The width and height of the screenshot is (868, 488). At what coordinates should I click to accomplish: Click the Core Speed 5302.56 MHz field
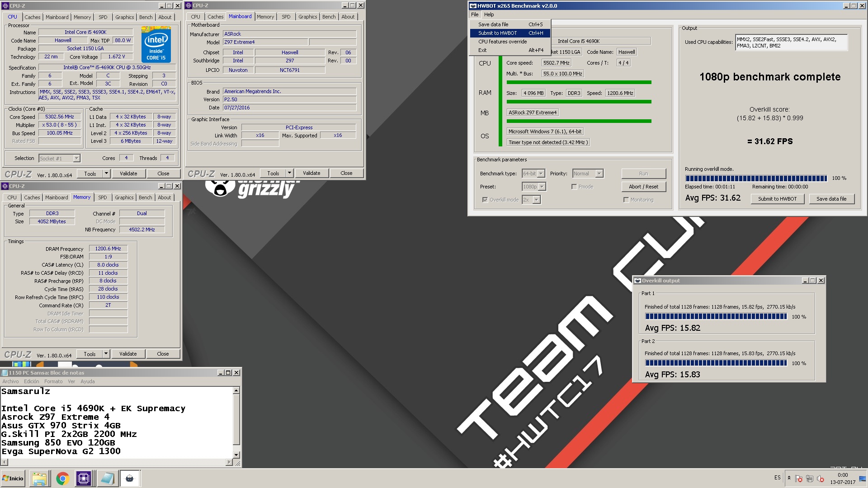point(60,117)
